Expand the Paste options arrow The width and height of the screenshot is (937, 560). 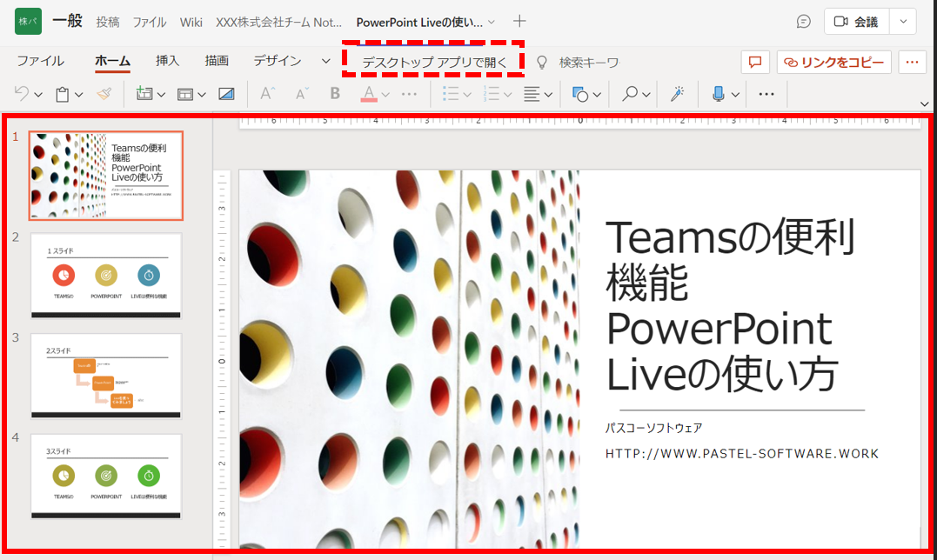pos(79,94)
